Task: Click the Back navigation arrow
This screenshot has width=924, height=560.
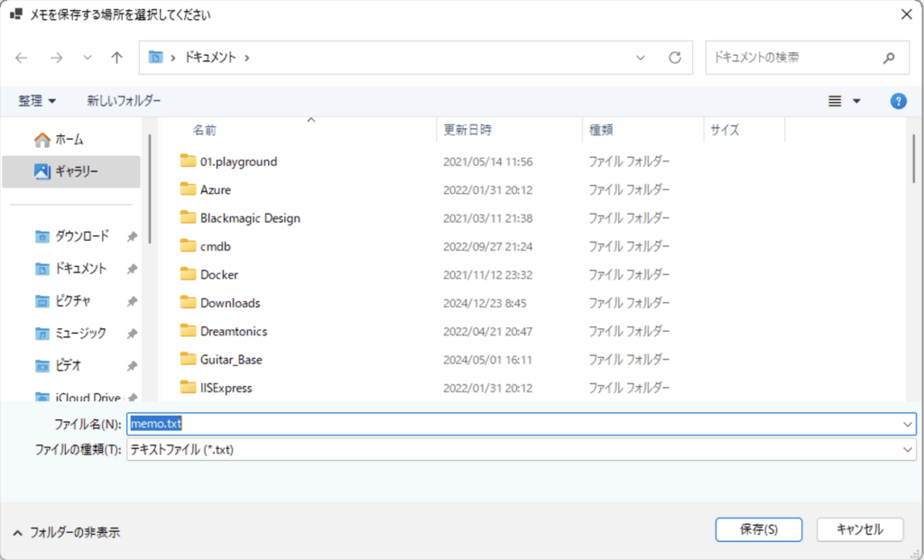Action: (22, 58)
